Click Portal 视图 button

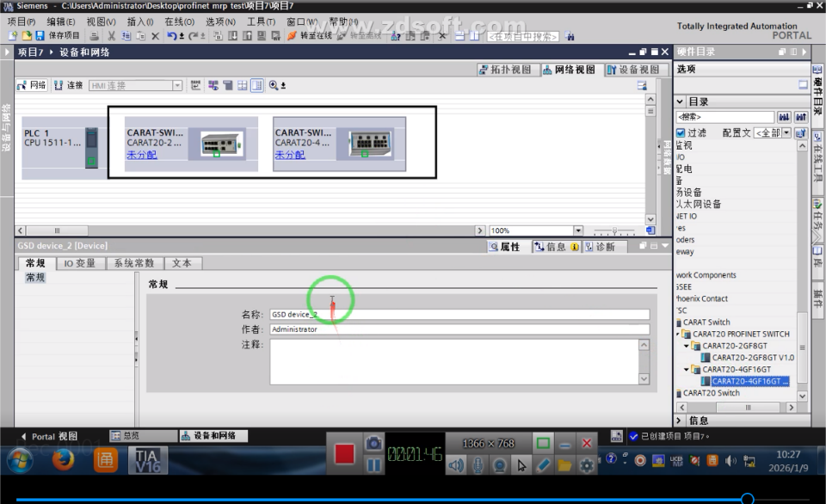coord(50,437)
